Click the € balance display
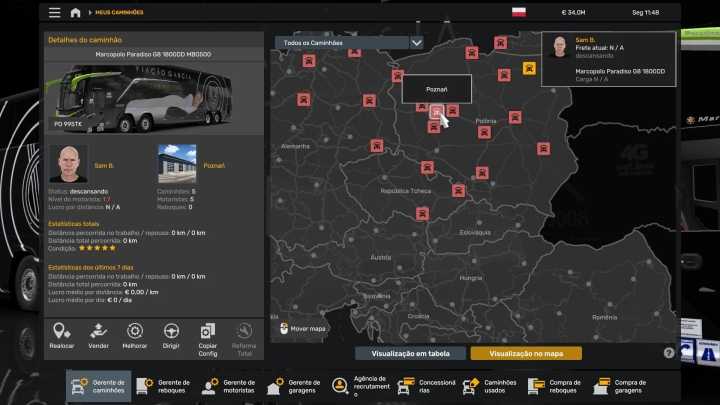The height and width of the screenshot is (405, 720). 573,12
